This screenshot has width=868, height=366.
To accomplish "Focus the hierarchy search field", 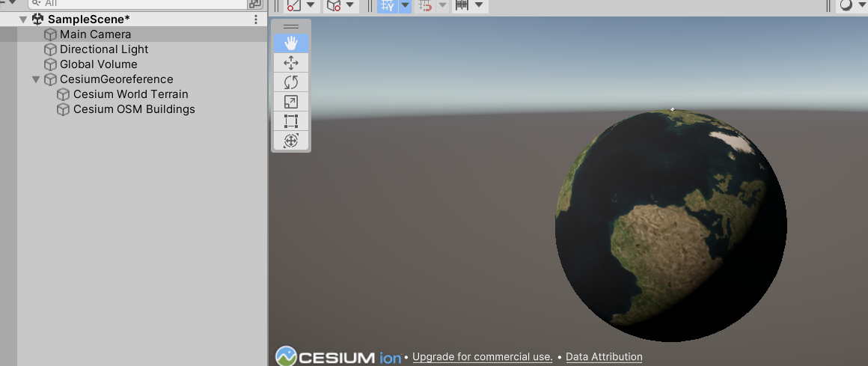I will pyautogui.click(x=138, y=4).
